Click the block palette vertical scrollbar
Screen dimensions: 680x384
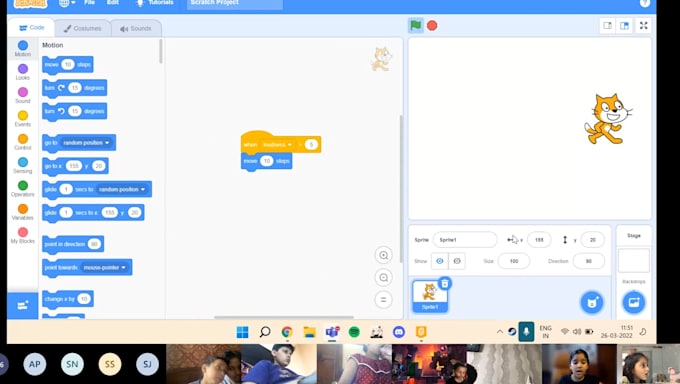coord(161,52)
